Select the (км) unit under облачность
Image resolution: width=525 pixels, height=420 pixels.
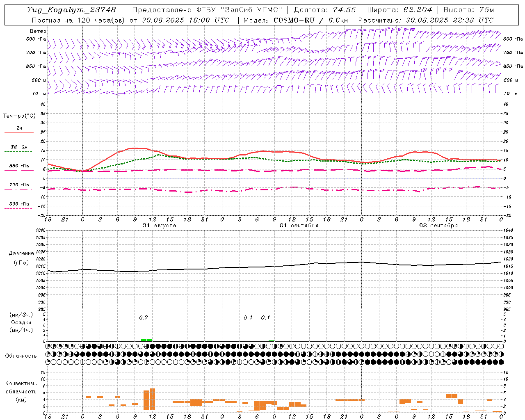coord(21,399)
